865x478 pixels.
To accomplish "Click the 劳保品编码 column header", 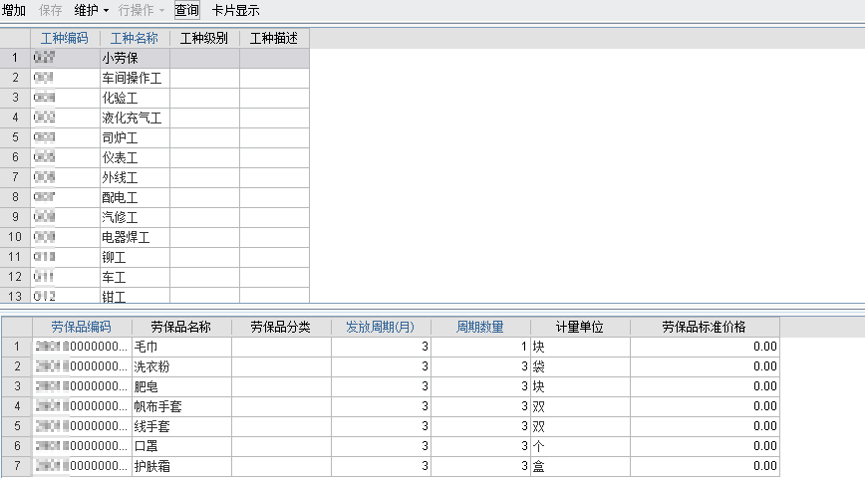I will 81,327.
